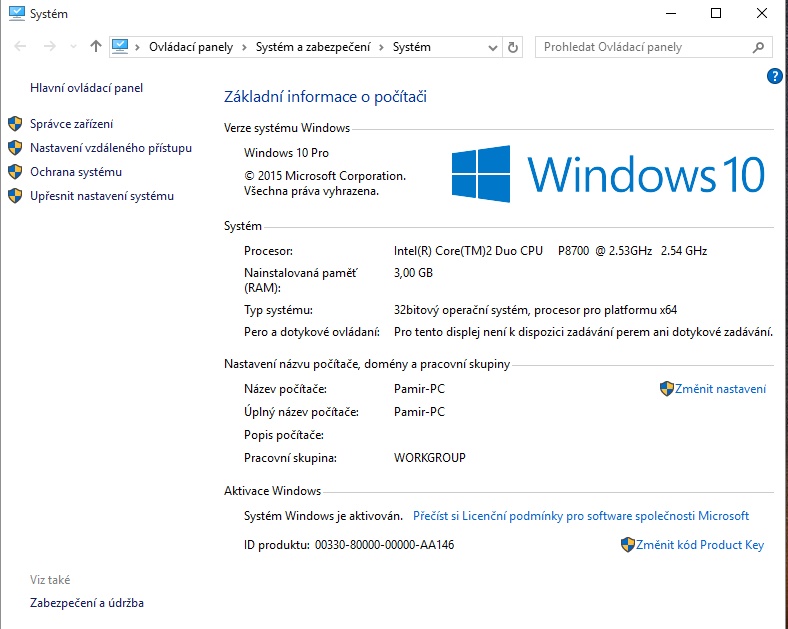
Task: Click the computer icon in address bar
Action: click(122, 47)
